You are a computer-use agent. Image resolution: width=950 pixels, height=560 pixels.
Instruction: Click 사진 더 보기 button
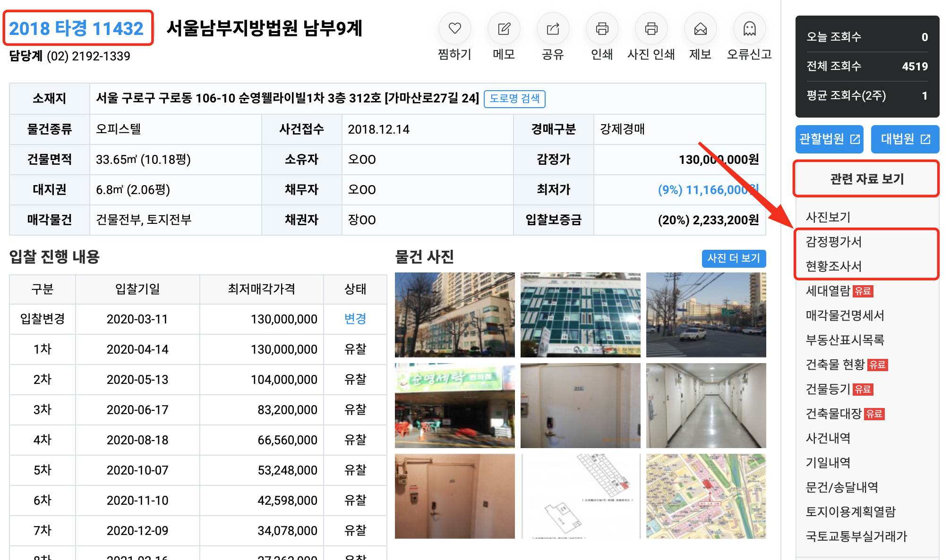pos(733,258)
